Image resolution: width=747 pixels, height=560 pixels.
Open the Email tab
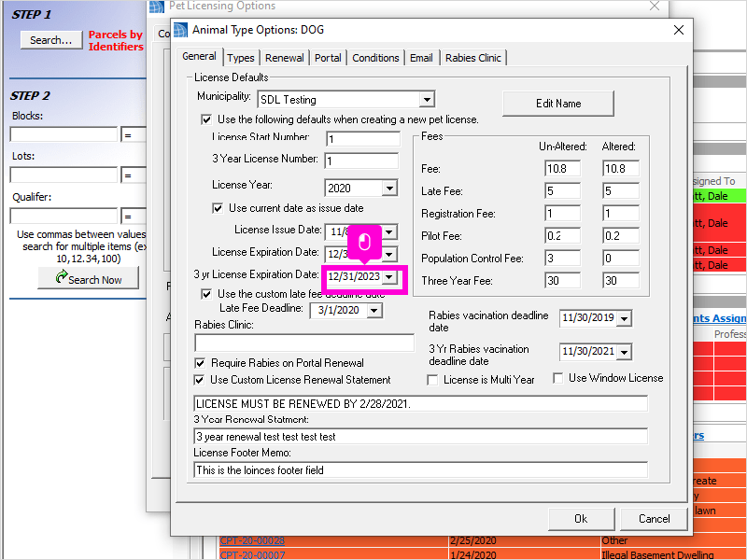pos(421,58)
